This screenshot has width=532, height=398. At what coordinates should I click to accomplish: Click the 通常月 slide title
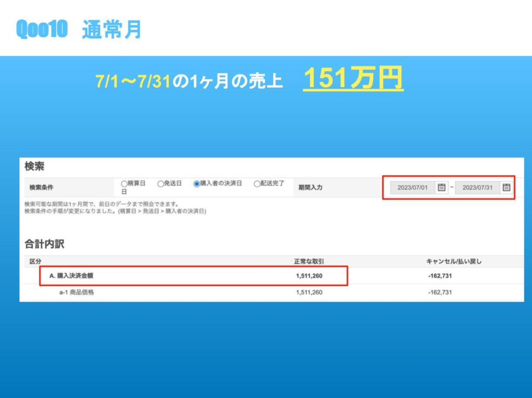tap(112, 30)
